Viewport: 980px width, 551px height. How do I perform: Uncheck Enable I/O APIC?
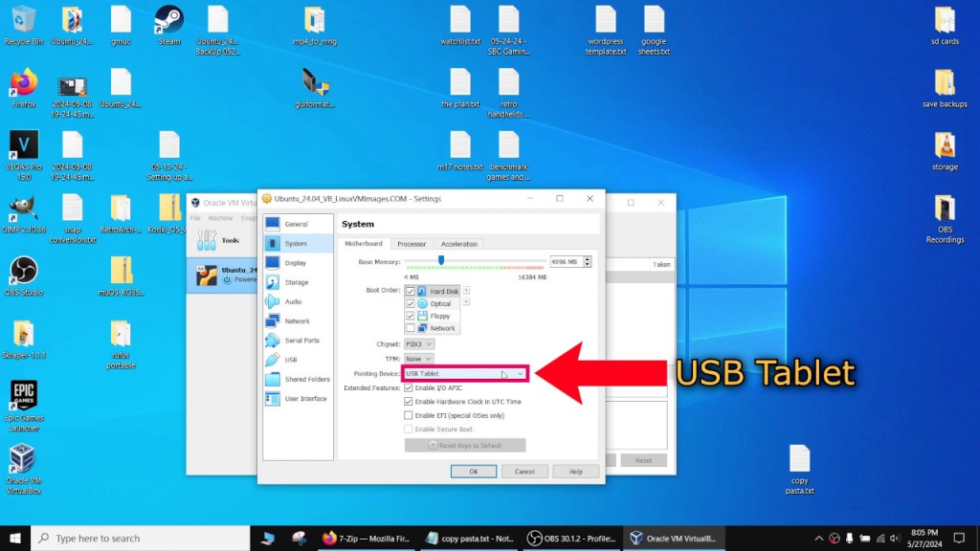click(408, 388)
